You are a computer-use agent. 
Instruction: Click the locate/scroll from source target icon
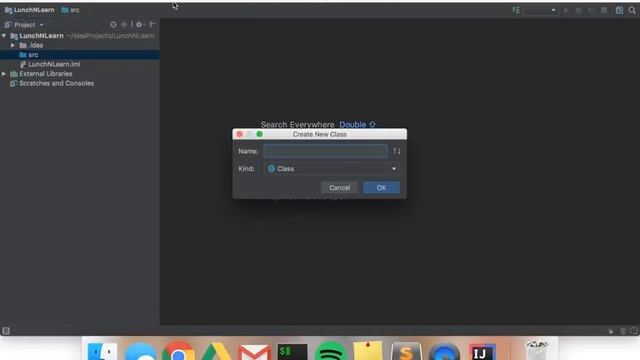[x=113, y=24]
